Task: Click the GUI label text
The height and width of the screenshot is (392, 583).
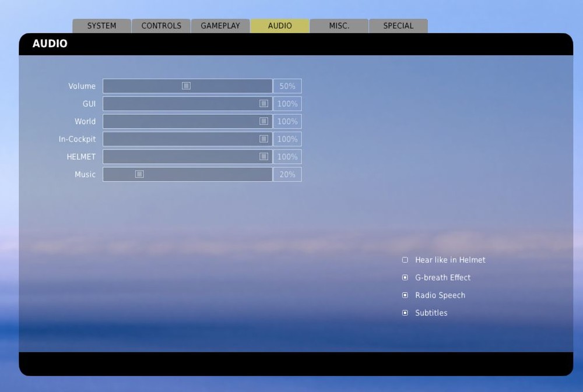Action: (89, 104)
